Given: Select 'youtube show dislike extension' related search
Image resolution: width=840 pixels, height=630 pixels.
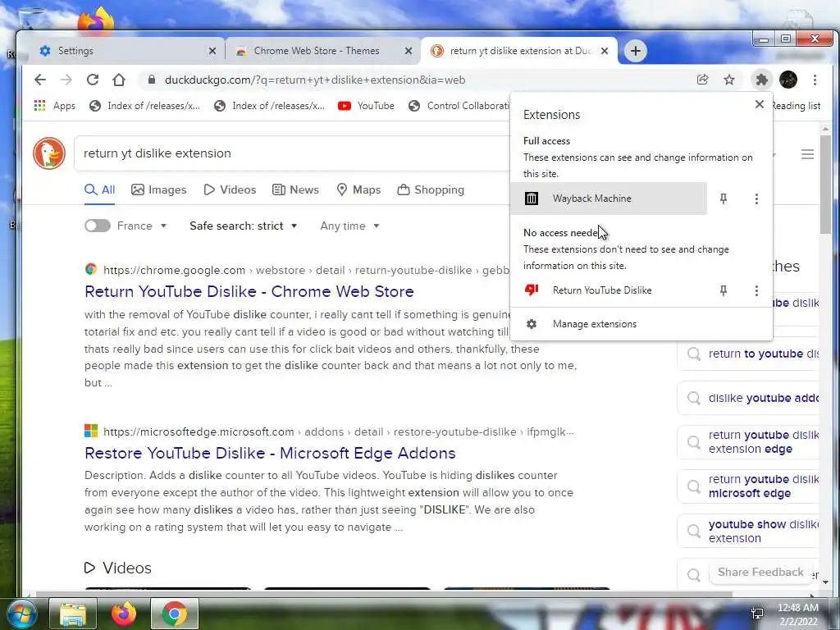Looking at the screenshot, I should (749, 531).
